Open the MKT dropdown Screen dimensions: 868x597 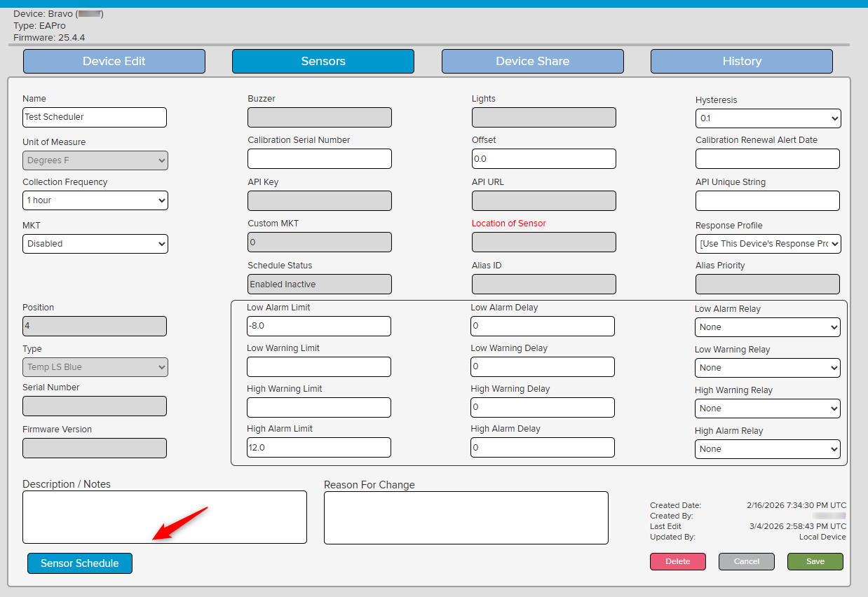pos(95,244)
